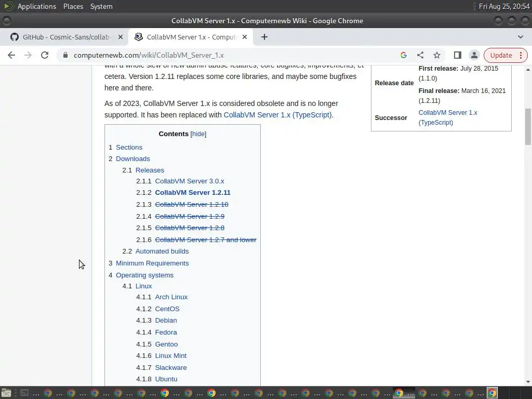Image resolution: width=532 pixels, height=399 pixels.
Task: Click the clock showing Fri Aug 25, 20:54
Action: coord(504,6)
